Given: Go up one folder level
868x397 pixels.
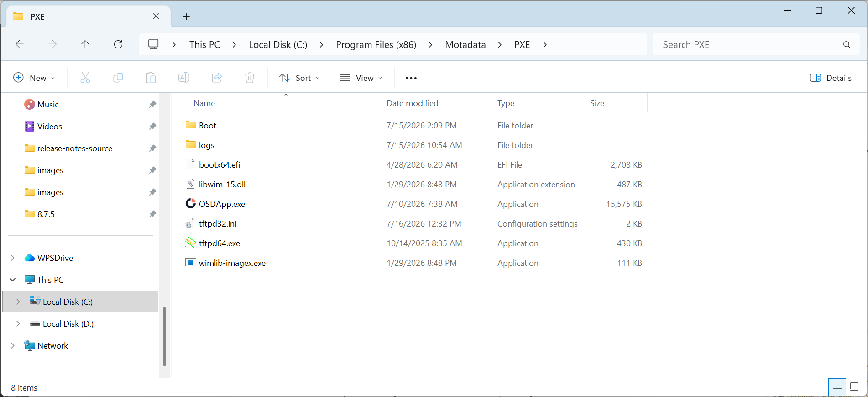Looking at the screenshot, I should [x=85, y=44].
